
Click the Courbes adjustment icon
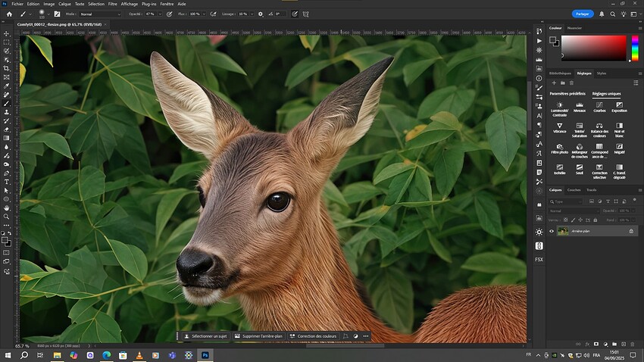click(599, 105)
